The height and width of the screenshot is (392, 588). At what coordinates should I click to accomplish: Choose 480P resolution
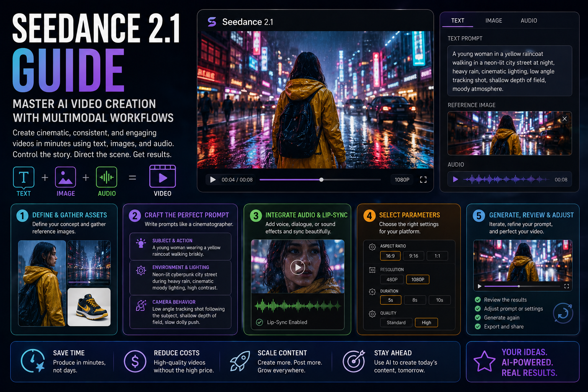click(392, 279)
